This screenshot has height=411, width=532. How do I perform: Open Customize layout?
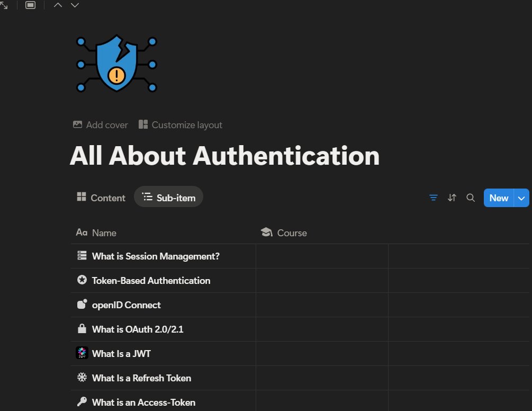(181, 124)
